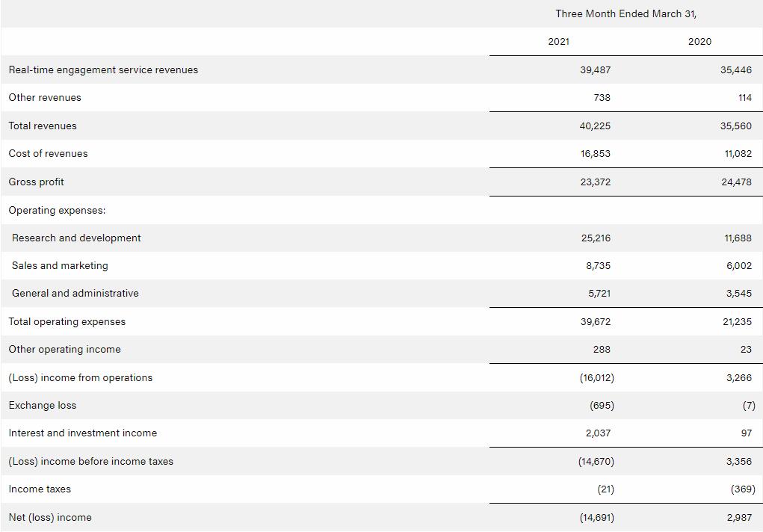The image size is (763, 532).
Task: Select the 2021 column header
Action: (x=558, y=41)
